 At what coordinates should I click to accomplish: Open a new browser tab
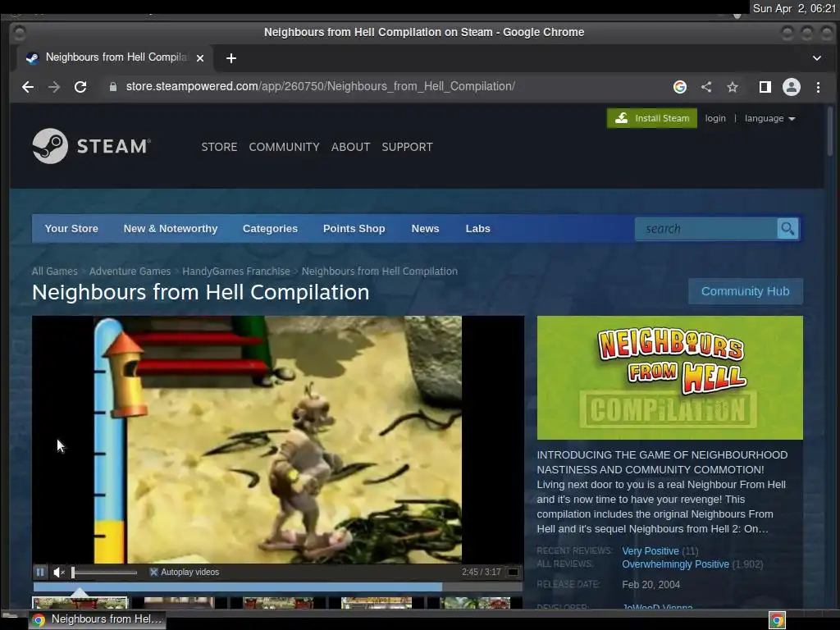(x=231, y=58)
